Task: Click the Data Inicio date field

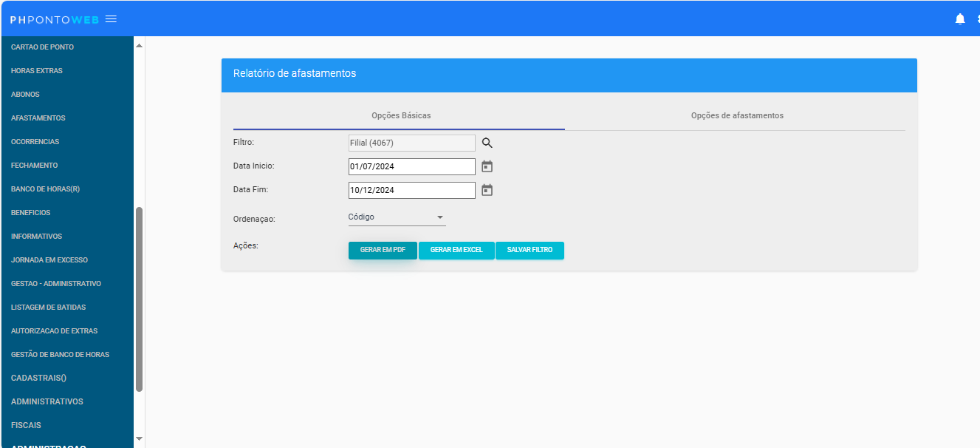Action: tap(411, 166)
